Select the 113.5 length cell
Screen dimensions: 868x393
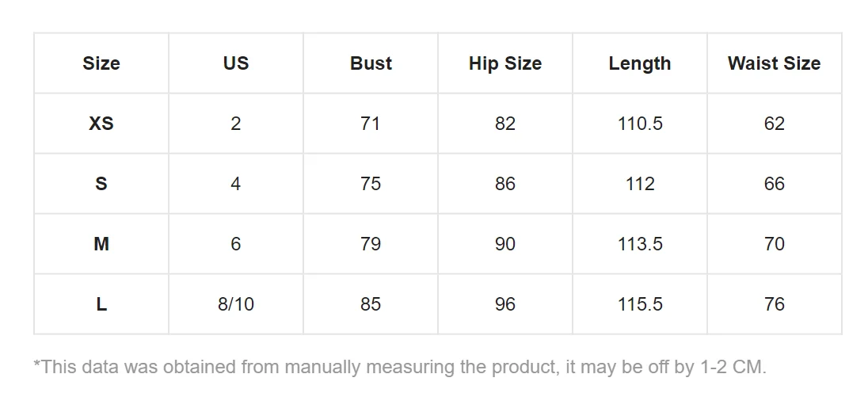click(639, 244)
